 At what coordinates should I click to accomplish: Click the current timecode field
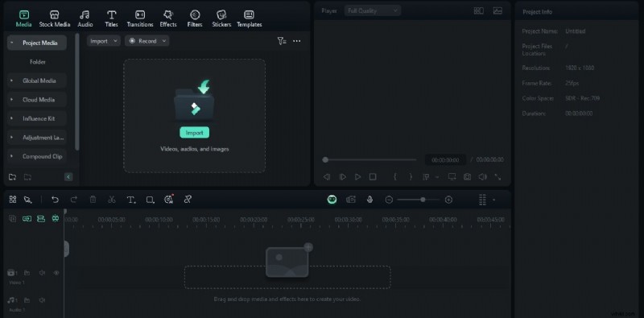[x=445, y=160]
